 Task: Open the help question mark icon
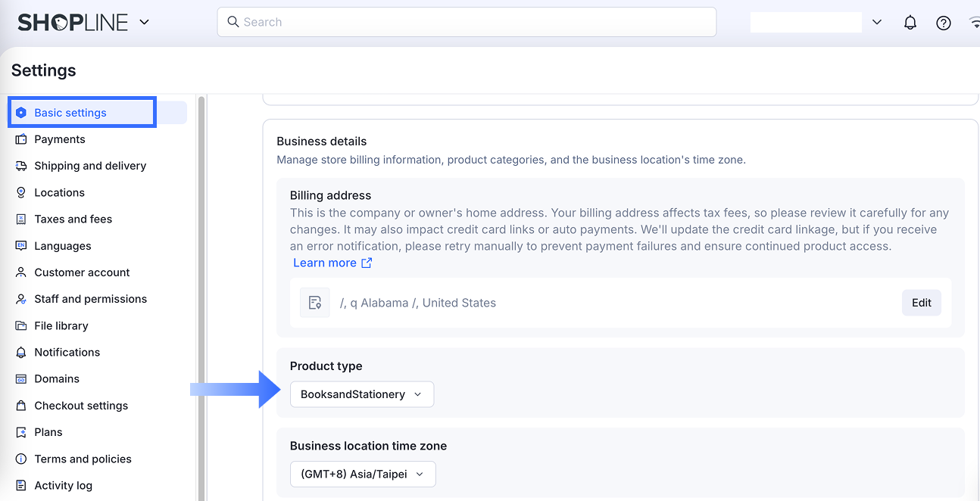click(944, 23)
